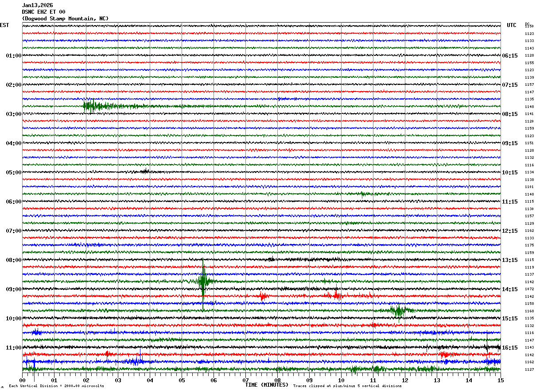Click the Traces clipped at plus/minus 5 divisions note

click(347, 386)
